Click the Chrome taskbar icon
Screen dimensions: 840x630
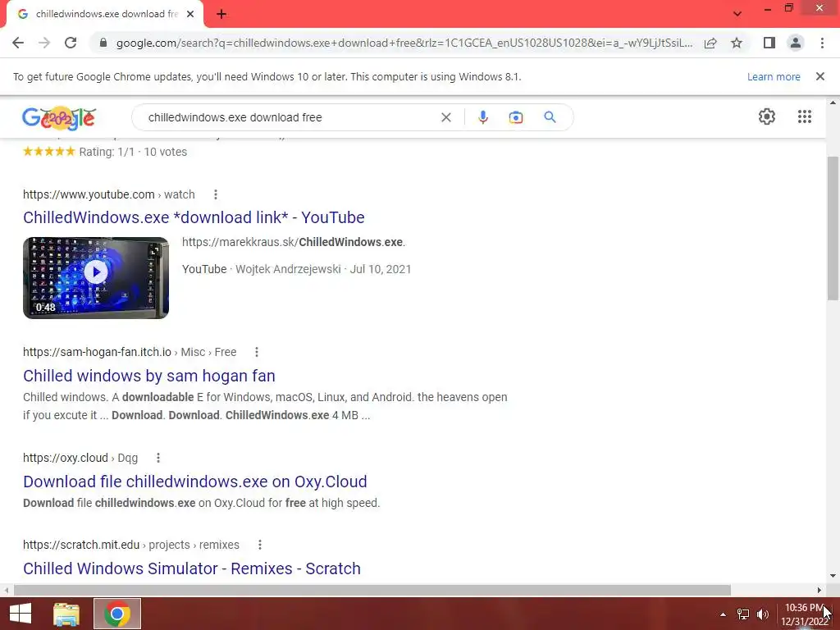pos(117,614)
